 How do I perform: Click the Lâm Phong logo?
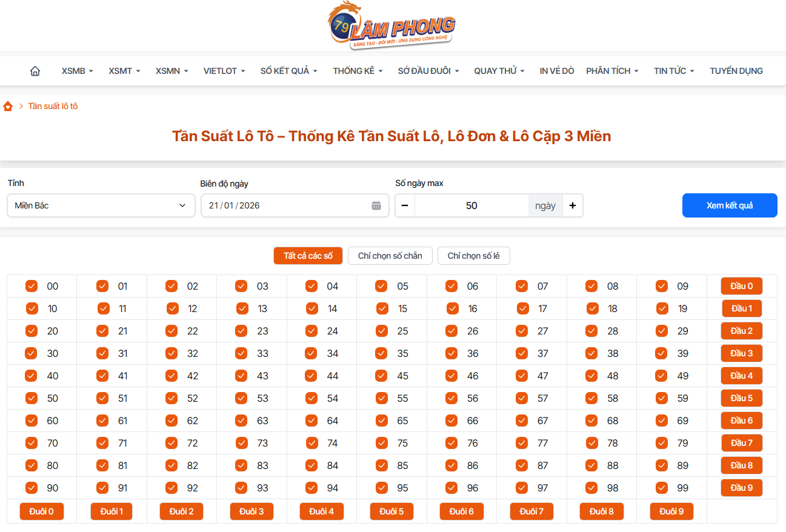click(x=393, y=25)
